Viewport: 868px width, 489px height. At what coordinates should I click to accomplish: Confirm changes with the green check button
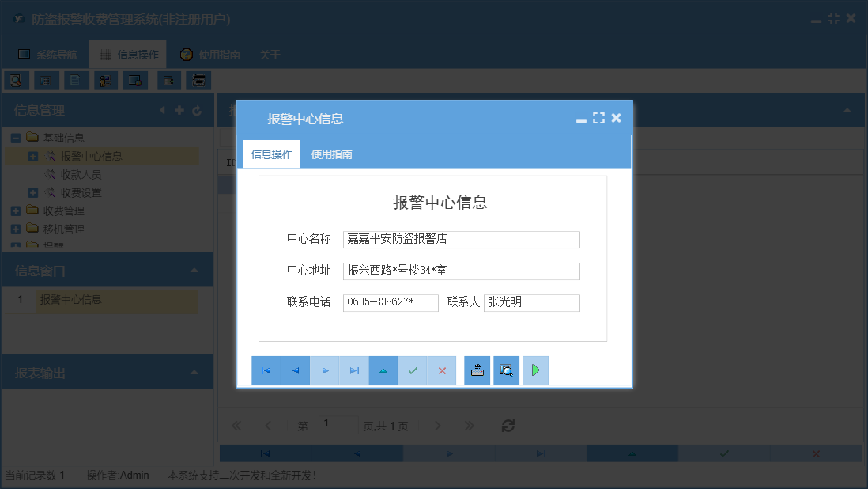(x=412, y=370)
